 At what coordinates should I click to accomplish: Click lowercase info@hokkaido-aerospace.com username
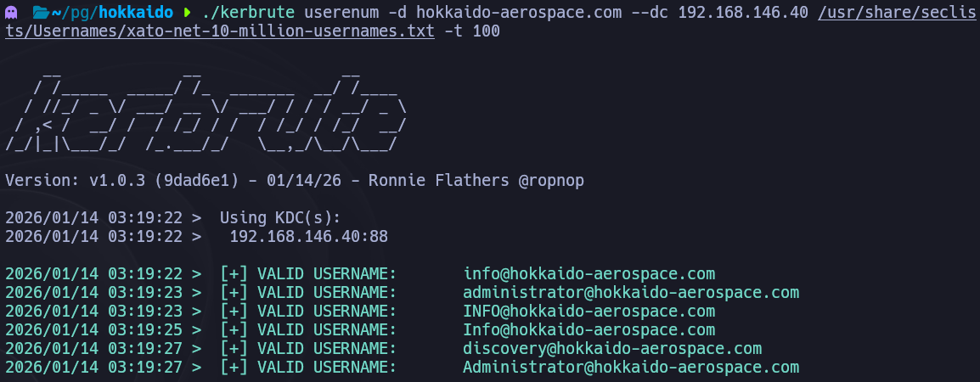pyautogui.click(x=589, y=273)
